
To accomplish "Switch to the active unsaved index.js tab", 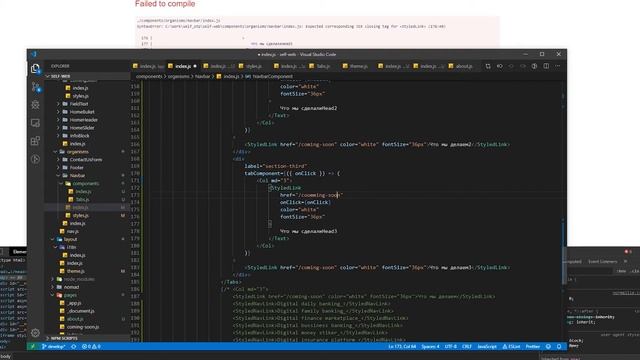I will (182, 66).
